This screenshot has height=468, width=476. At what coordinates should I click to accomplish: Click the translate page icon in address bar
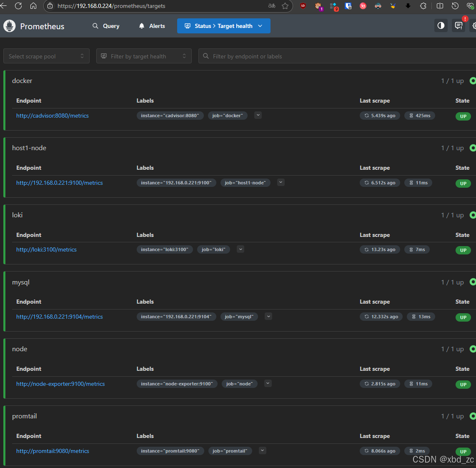pos(272,6)
